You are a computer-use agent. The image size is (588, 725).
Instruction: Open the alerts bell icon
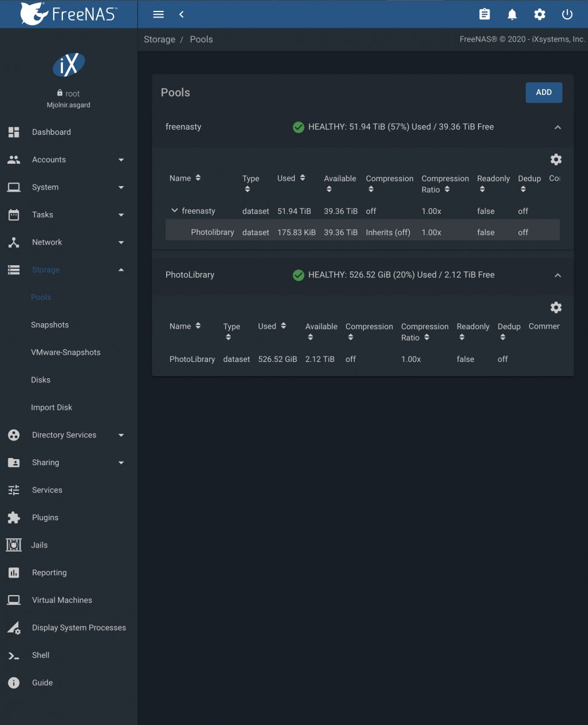coord(512,14)
